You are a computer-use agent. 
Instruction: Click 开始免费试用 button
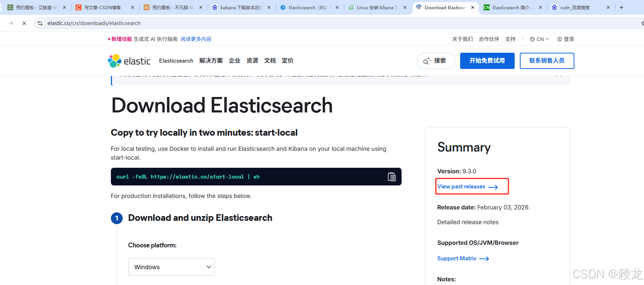point(487,61)
